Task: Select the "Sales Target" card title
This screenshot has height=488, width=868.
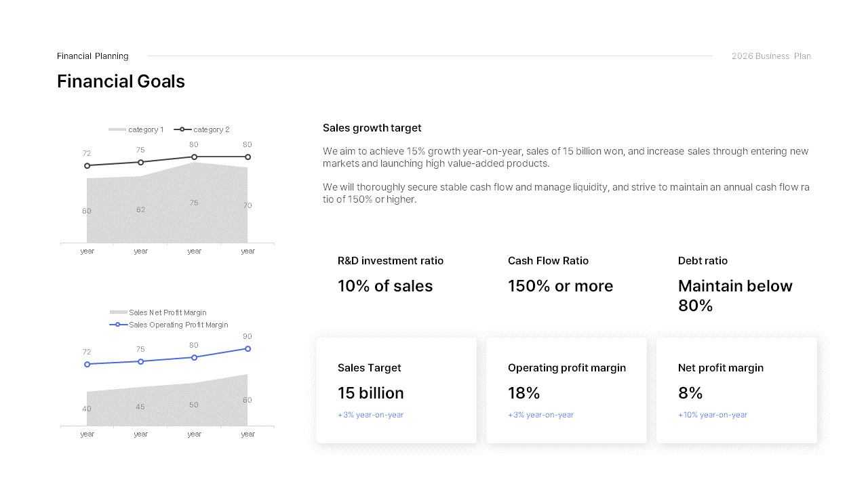Action: (x=370, y=368)
